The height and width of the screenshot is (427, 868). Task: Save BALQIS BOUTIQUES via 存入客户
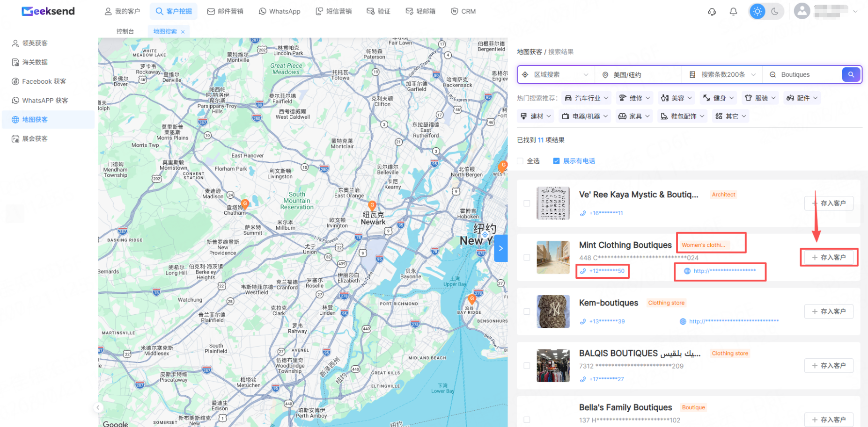click(x=829, y=366)
